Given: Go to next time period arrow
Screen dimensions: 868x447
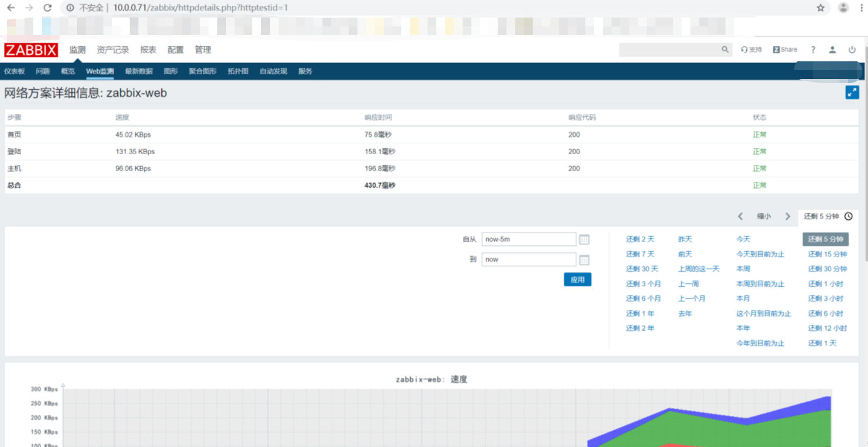Looking at the screenshot, I should [787, 216].
